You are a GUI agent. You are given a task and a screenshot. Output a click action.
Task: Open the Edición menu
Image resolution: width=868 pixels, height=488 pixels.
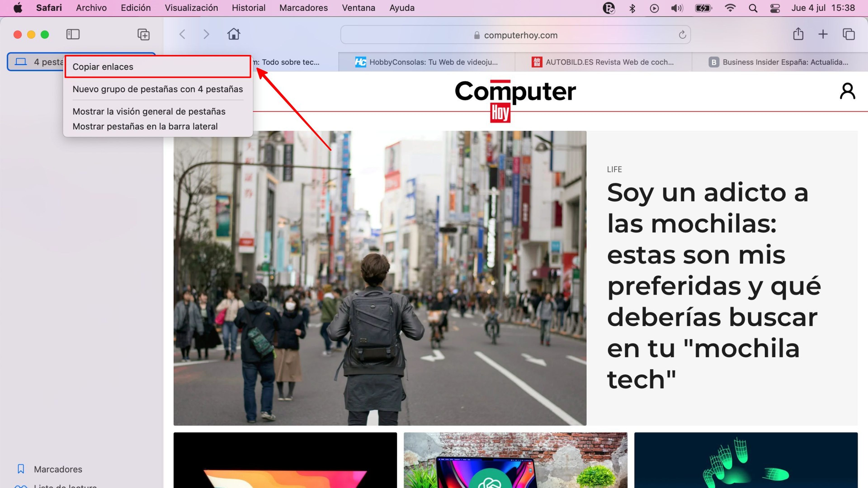click(x=136, y=8)
